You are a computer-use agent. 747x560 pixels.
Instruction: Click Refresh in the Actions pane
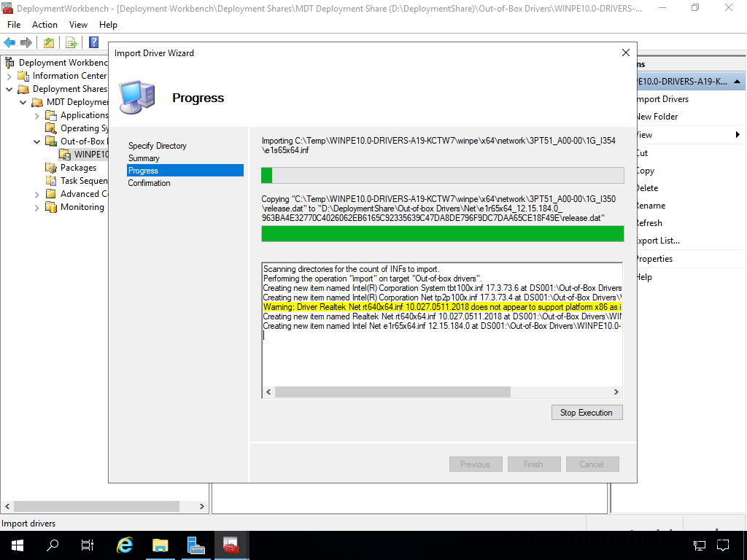click(650, 223)
